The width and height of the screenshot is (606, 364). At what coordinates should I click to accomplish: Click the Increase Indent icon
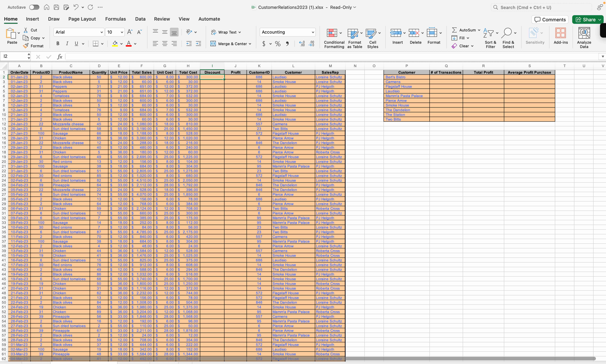(x=198, y=44)
